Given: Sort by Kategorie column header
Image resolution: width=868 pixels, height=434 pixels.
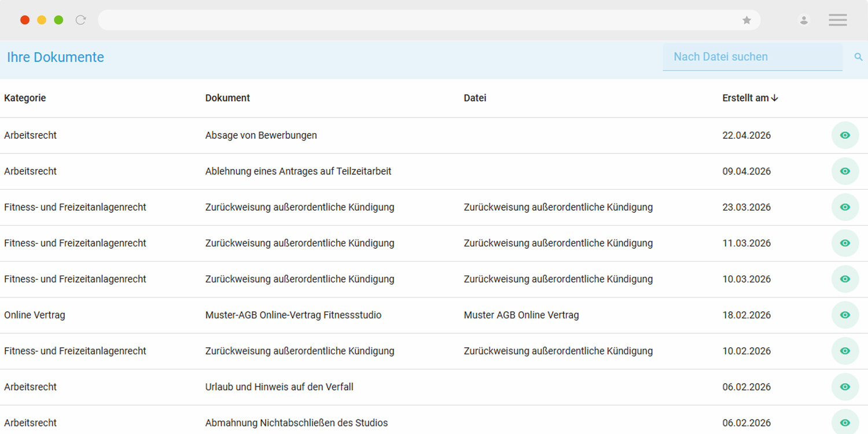Looking at the screenshot, I should 25,98.
